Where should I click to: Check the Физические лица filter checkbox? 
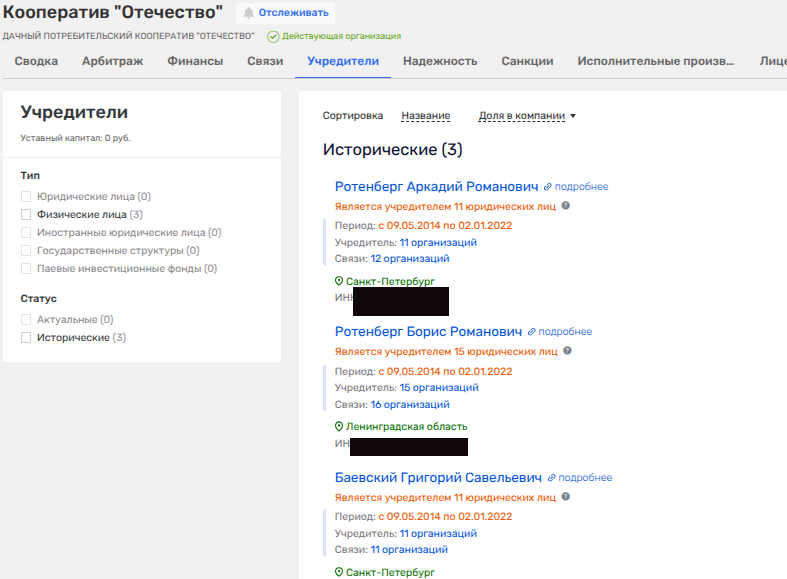(x=27, y=214)
